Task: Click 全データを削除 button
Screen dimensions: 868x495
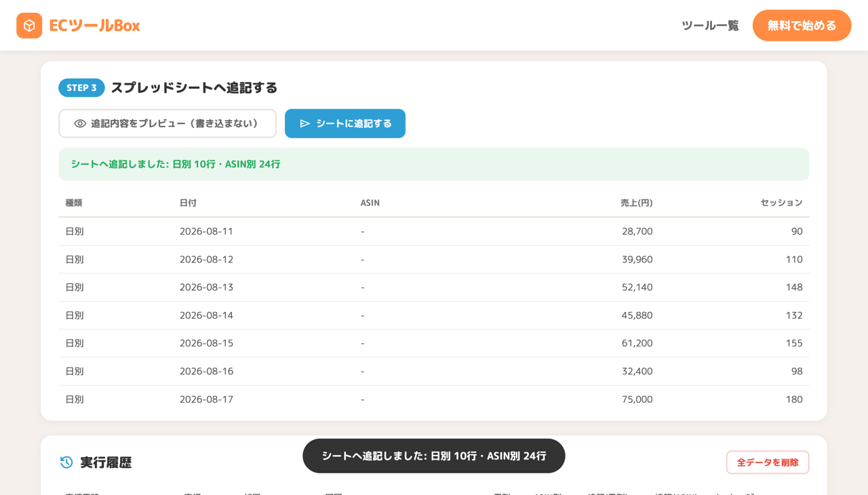Action: click(x=768, y=462)
